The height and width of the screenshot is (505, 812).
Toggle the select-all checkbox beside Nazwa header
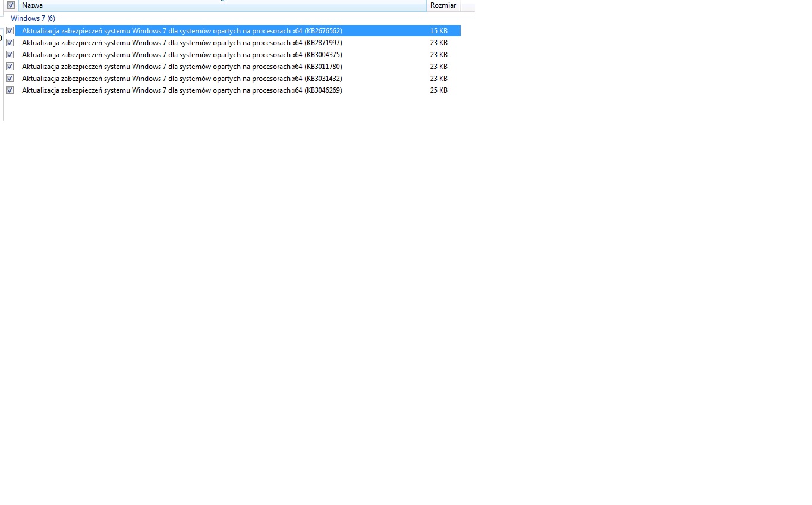coord(11,5)
